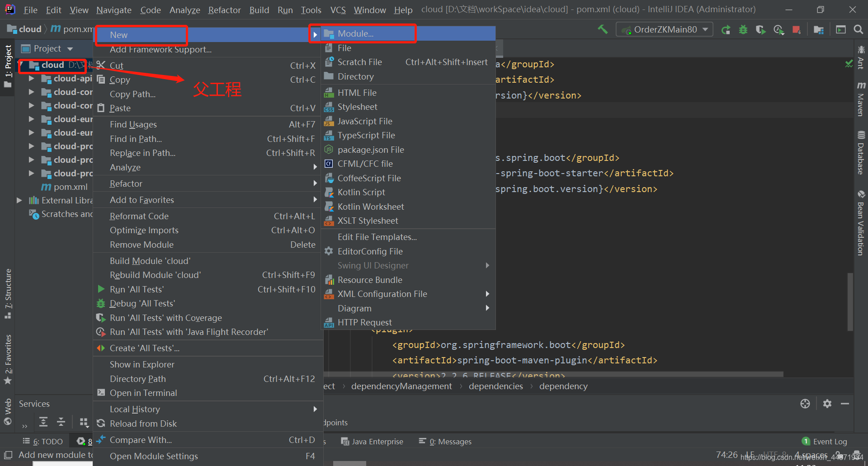Collapse the cloud root project node
The image size is (868, 466).
pyautogui.click(x=21, y=65)
